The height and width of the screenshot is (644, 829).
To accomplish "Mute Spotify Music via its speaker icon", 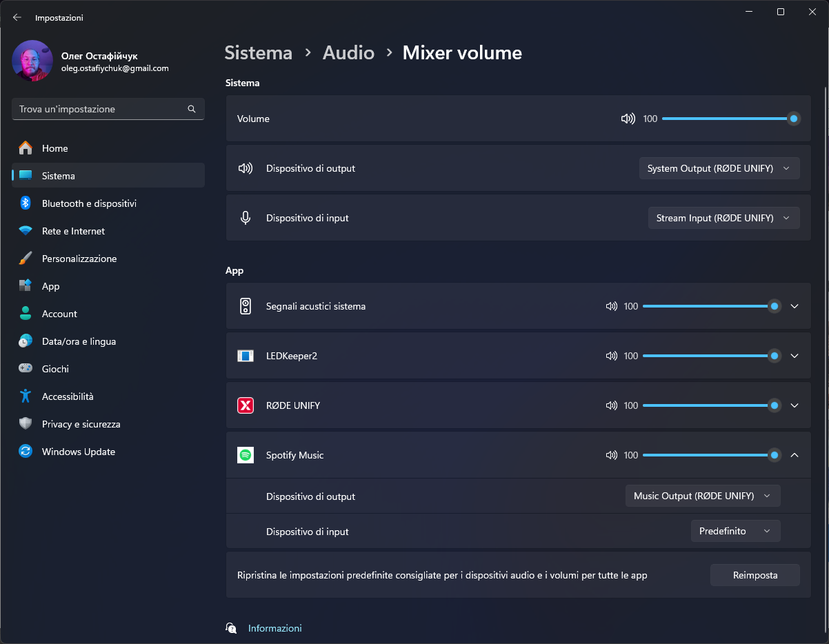I will pyautogui.click(x=611, y=455).
